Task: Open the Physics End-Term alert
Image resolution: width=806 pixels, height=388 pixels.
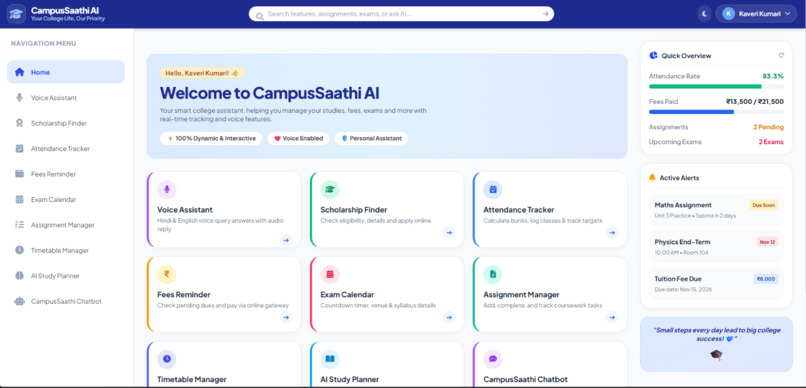Action: [x=716, y=247]
